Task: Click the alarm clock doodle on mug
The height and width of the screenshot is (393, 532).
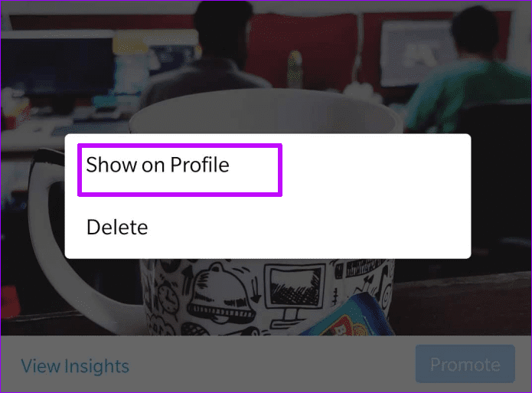Action: pyautogui.click(x=168, y=297)
